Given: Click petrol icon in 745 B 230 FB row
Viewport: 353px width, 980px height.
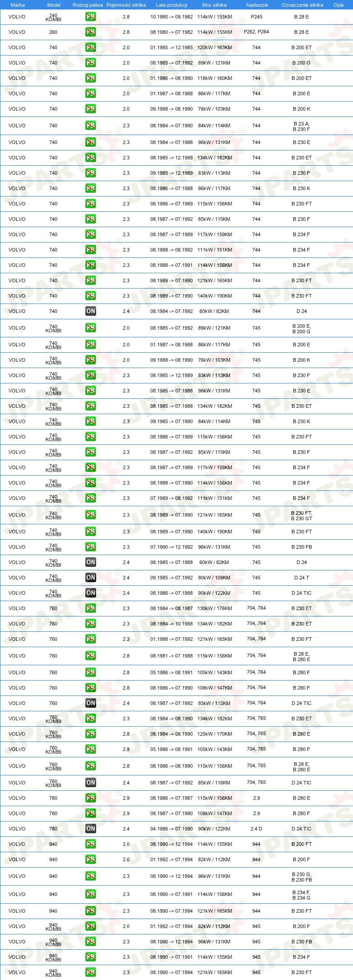Looking at the screenshot, I should pyautogui.click(x=91, y=547).
